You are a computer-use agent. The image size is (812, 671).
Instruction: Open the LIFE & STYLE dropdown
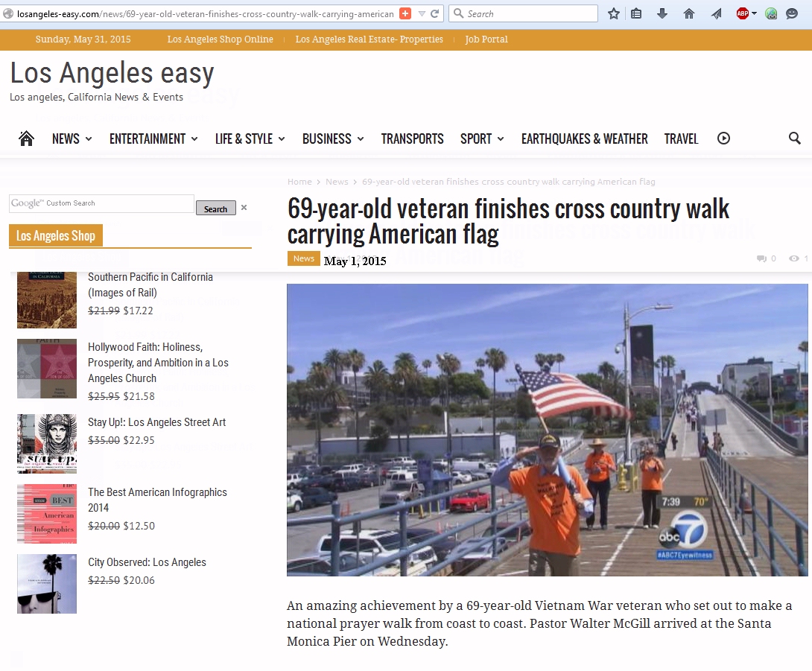click(x=250, y=139)
